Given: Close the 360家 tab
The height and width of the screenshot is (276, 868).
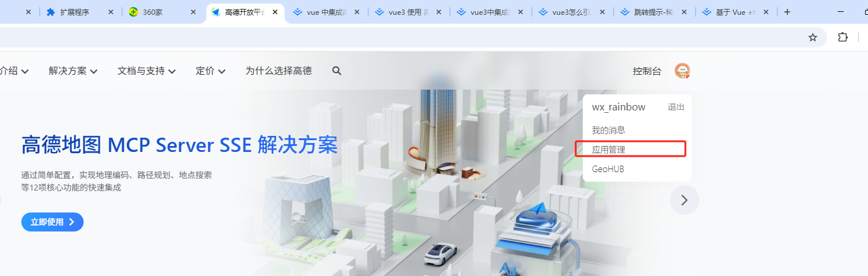Looking at the screenshot, I should coord(193,12).
